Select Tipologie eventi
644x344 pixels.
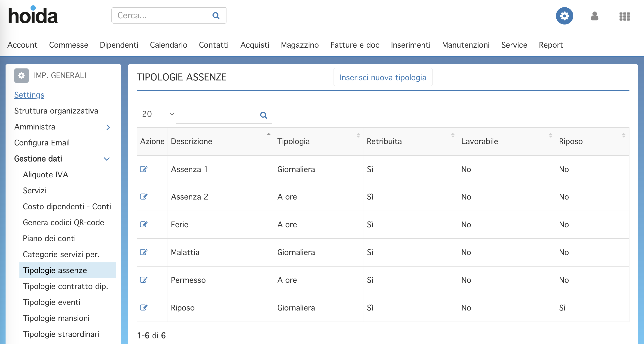click(x=52, y=302)
